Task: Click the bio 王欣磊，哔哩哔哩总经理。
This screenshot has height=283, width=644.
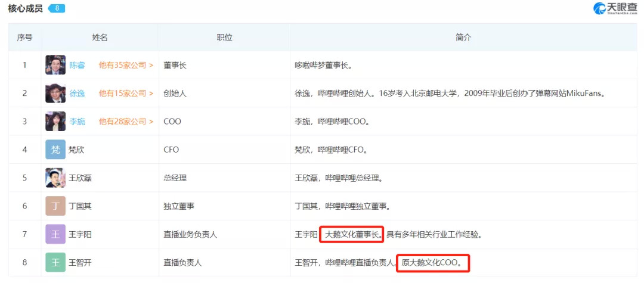Action: click(339, 178)
